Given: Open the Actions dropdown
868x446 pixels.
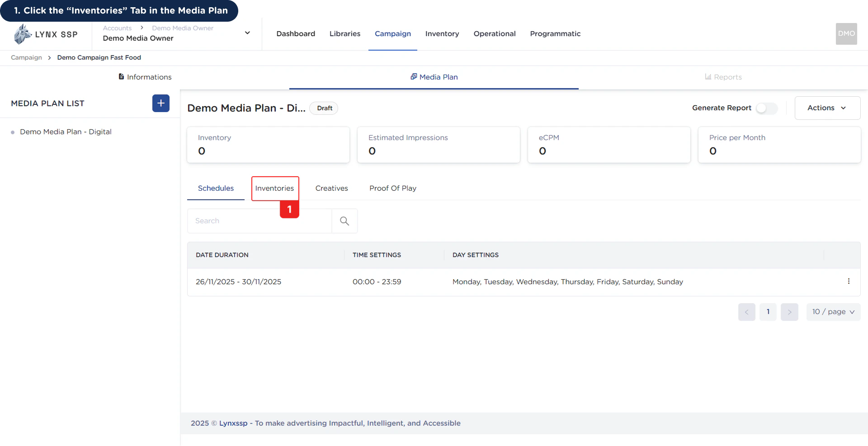Looking at the screenshot, I should 827,108.
